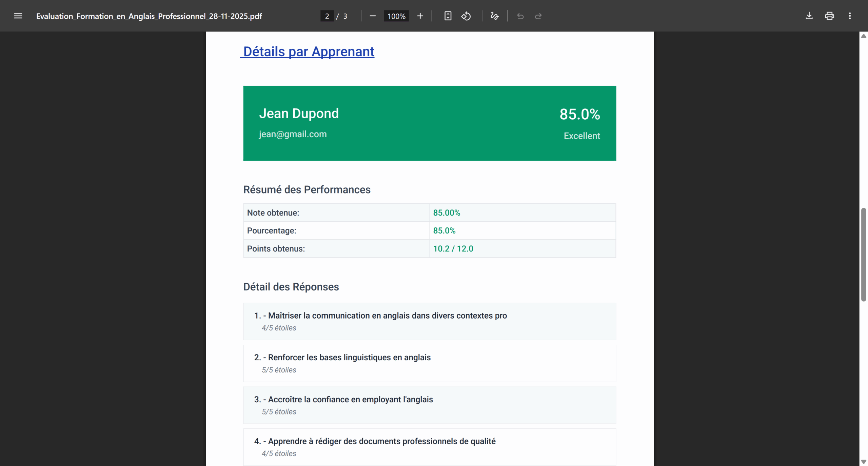The image size is (868, 466).
Task: Redo the last annotation
Action: [538, 16]
